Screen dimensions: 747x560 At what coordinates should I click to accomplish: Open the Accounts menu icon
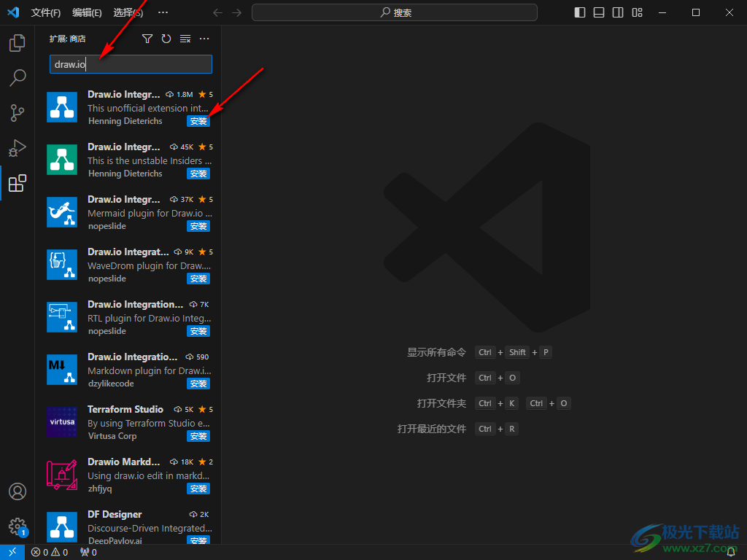(18, 491)
